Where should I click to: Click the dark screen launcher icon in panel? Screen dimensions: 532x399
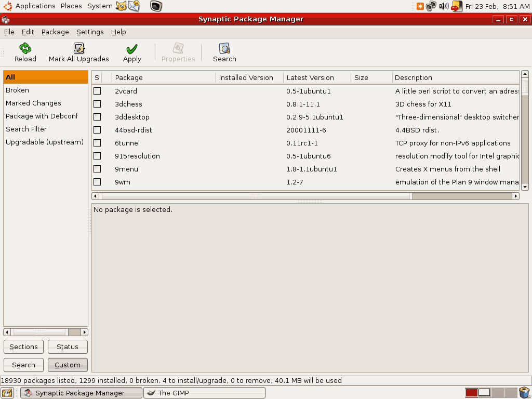point(156,6)
